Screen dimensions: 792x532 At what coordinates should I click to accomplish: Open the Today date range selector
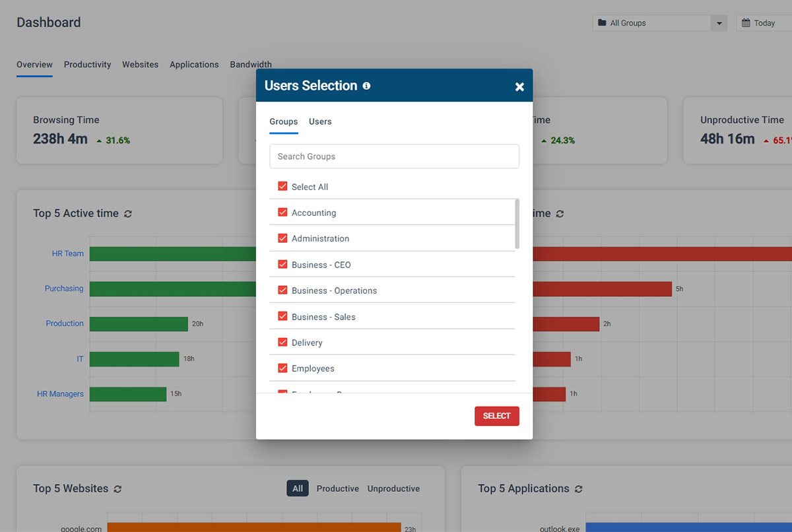coord(766,22)
